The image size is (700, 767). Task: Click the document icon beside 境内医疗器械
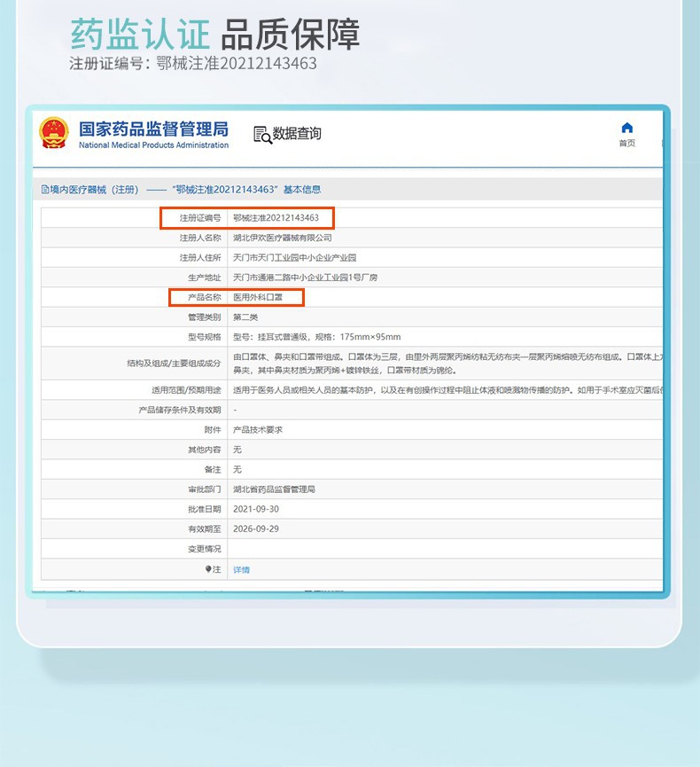45,189
